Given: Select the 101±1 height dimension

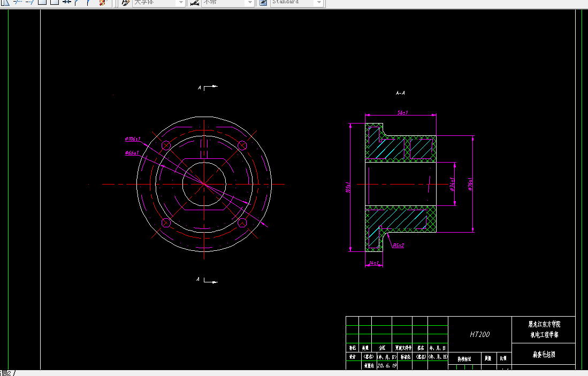Looking at the screenshot, I should click(348, 187).
